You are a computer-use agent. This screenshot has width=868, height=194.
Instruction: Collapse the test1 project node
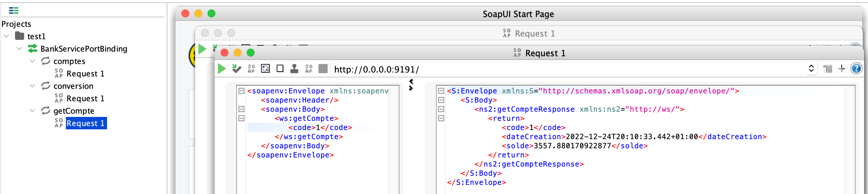[7, 36]
